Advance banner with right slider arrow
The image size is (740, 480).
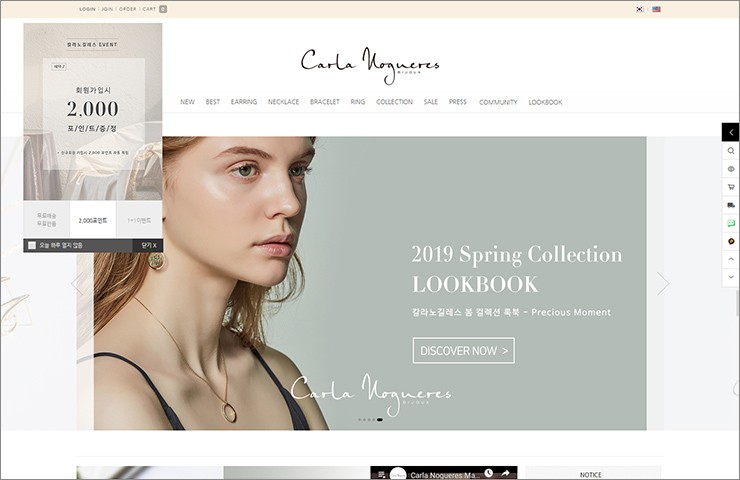pos(663,284)
